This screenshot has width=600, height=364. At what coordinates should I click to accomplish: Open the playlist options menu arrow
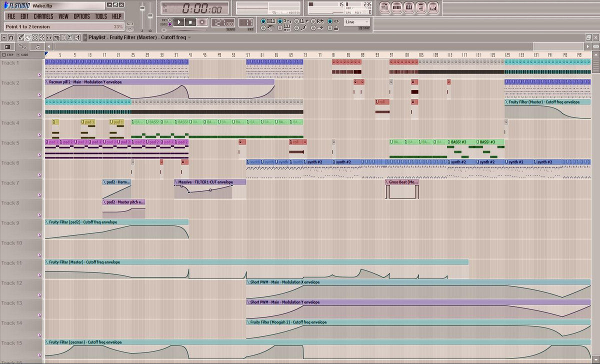coord(3,37)
